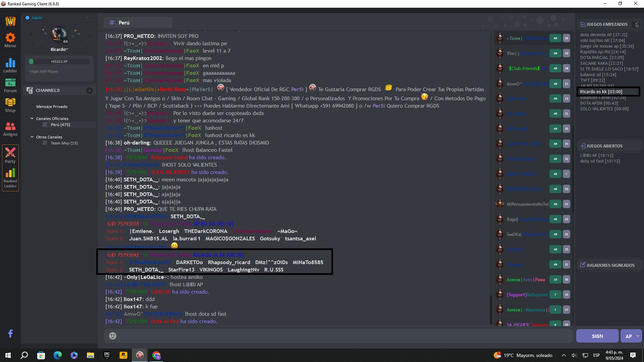The image size is (644, 362).
Task: Open the Microsoft Store taskbar icon
Action: click(x=41, y=355)
